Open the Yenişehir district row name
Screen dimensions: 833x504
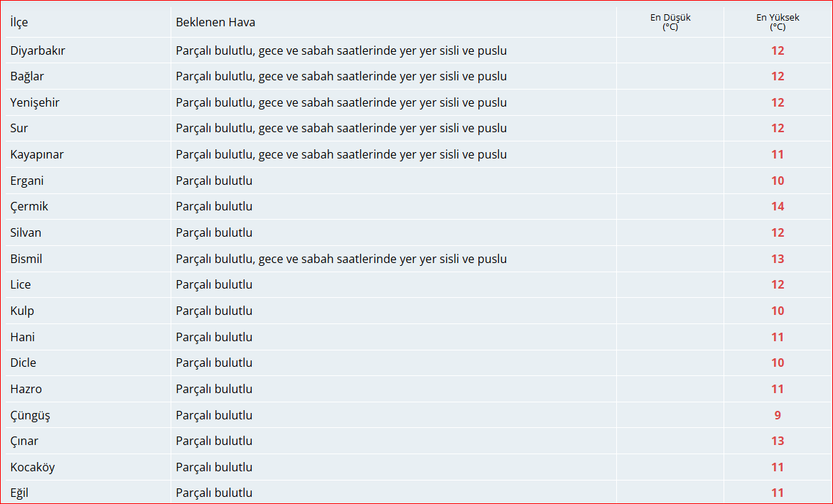[35, 102]
